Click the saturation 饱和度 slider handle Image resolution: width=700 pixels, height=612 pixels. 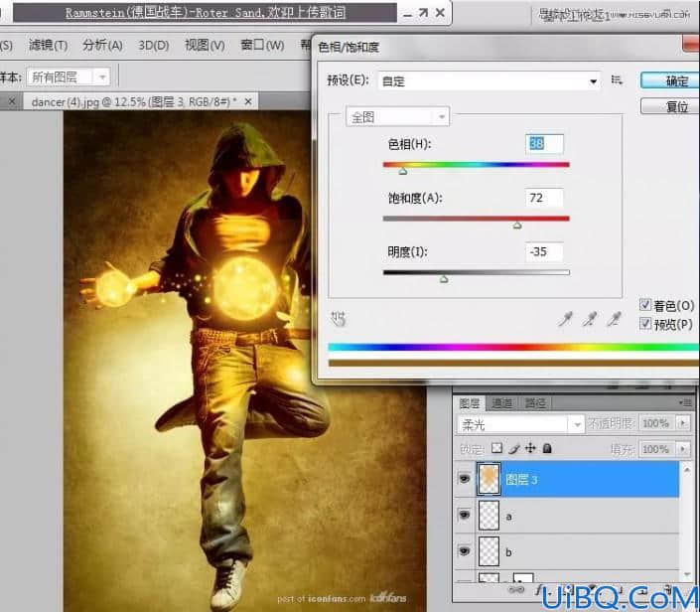point(517,226)
